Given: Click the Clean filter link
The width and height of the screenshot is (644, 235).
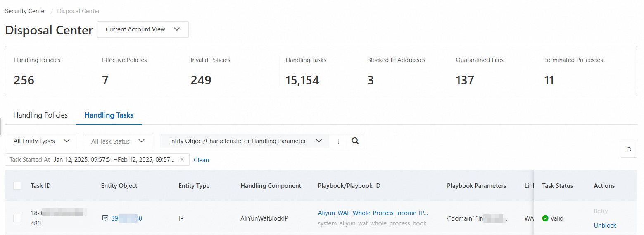Looking at the screenshot, I should pos(201,160).
